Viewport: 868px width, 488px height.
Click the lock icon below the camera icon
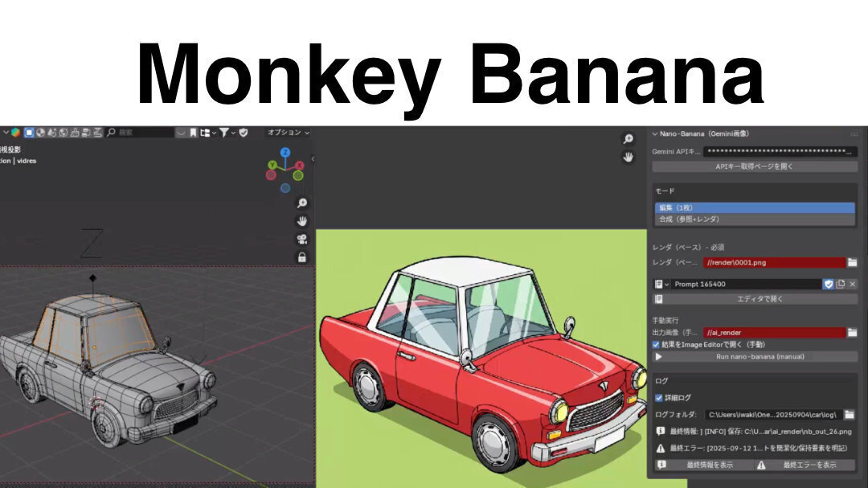pyautogui.click(x=301, y=257)
